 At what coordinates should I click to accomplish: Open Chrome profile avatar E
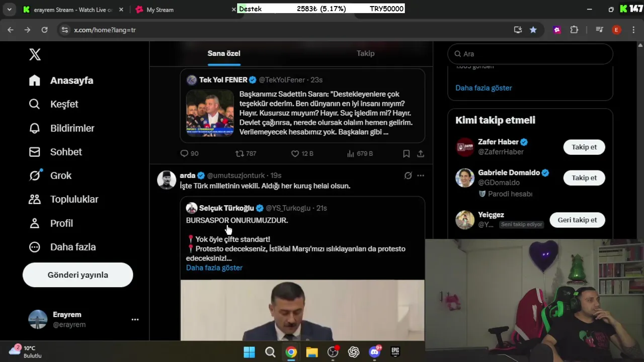616,30
